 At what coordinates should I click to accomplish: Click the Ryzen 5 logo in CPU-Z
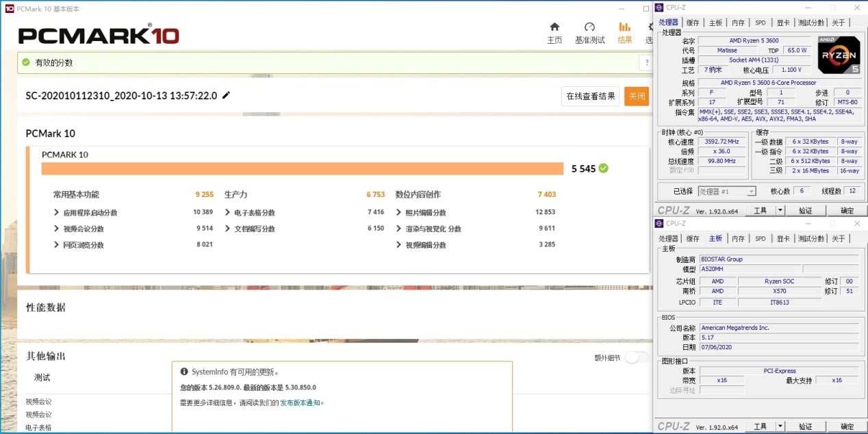point(839,55)
